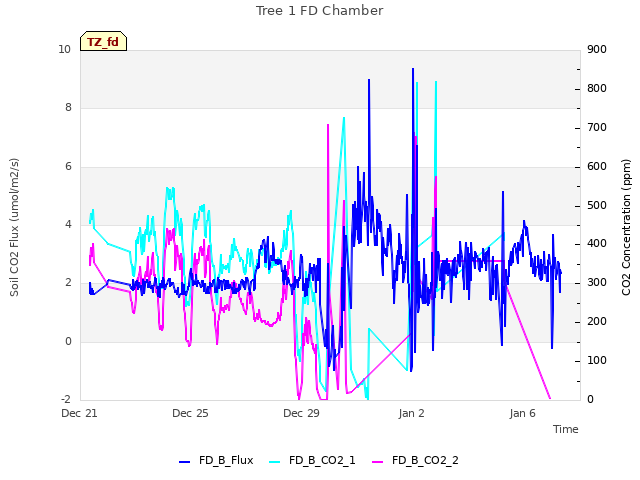Click the 8 tick on flux axis
640x480 pixels.
pos(68,107)
